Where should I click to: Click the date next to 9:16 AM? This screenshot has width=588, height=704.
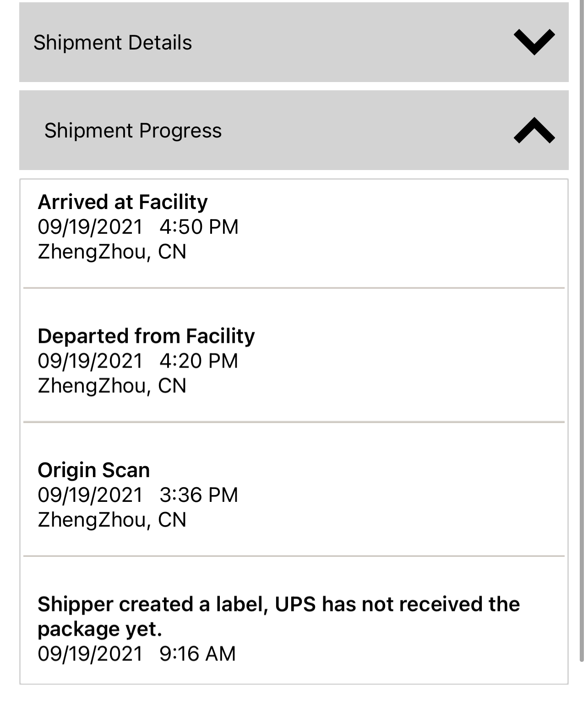pyautogui.click(x=90, y=654)
